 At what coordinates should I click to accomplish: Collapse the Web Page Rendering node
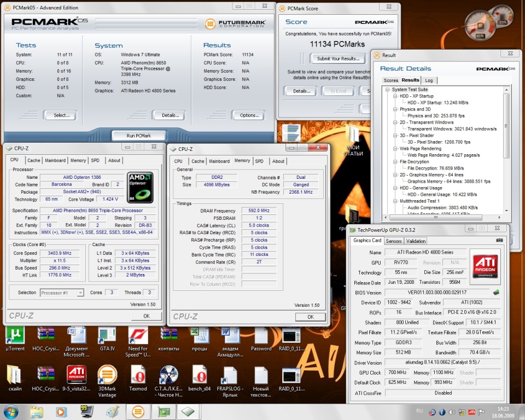395,148
